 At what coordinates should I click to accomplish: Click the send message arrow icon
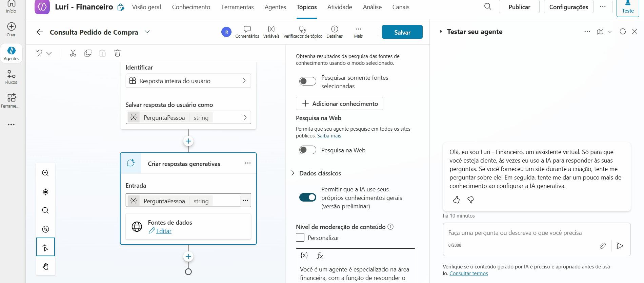pos(620,246)
